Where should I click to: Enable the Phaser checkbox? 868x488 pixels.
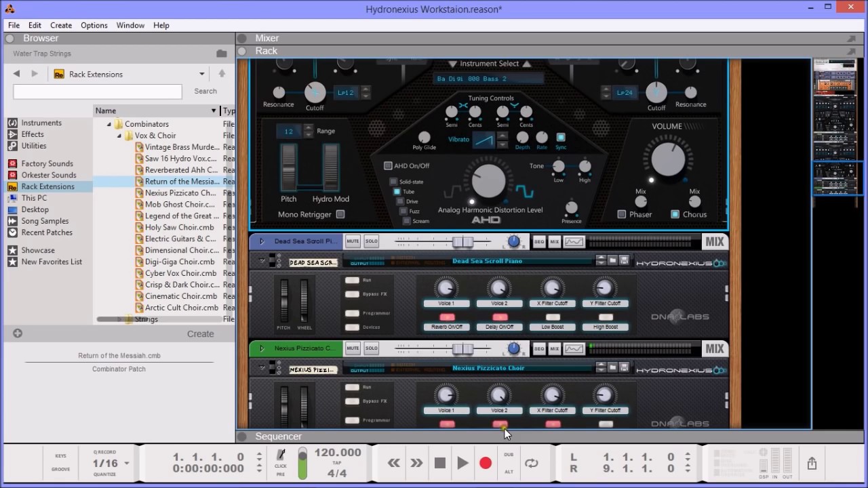[622, 214]
